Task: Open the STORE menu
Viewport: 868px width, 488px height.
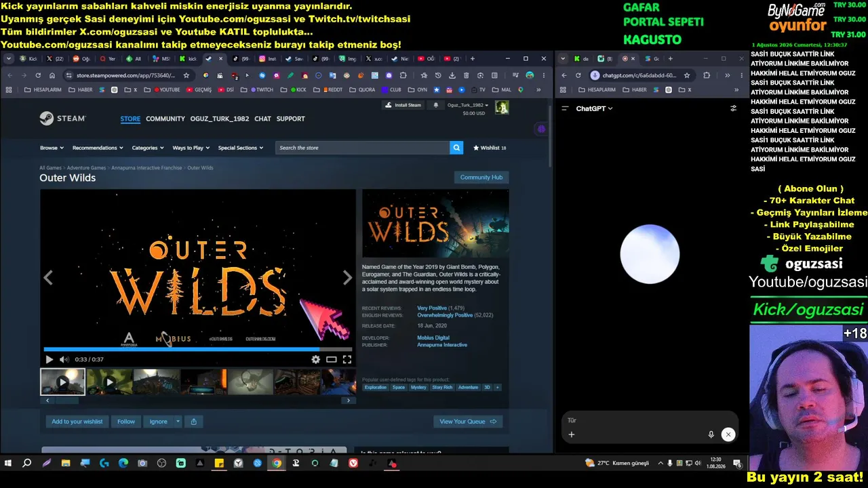Action: pos(130,119)
